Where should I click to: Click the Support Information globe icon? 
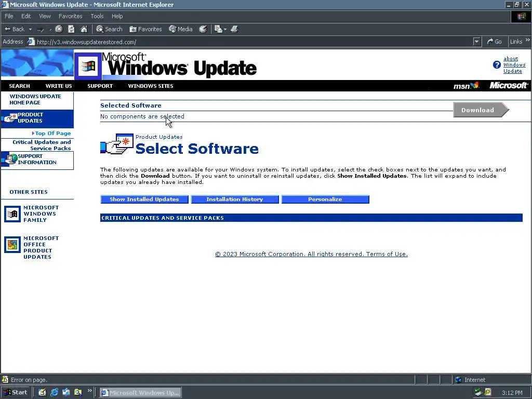10,159
